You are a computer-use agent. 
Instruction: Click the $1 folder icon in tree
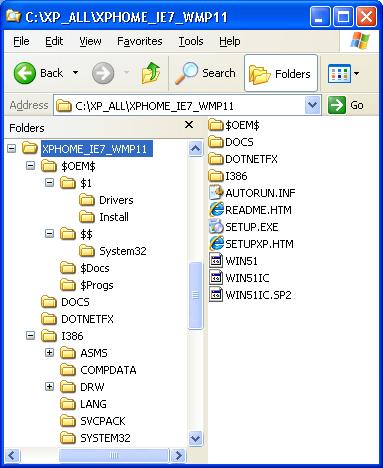click(68, 183)
